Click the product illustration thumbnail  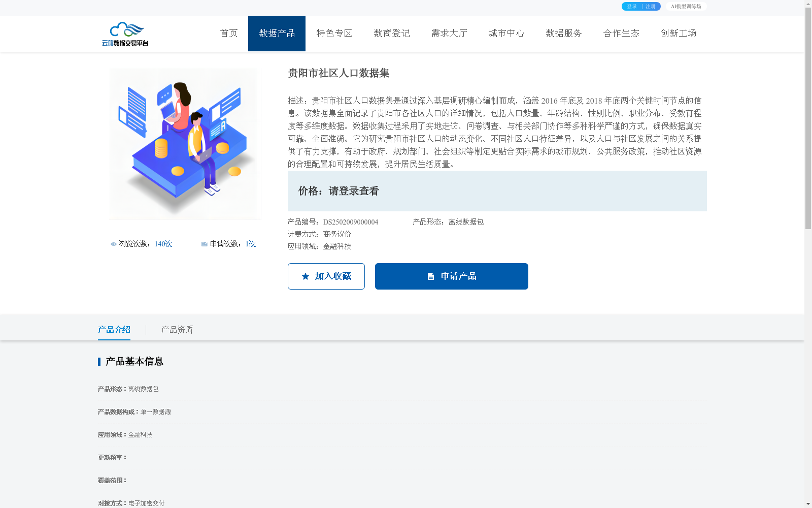pos(185,144)
